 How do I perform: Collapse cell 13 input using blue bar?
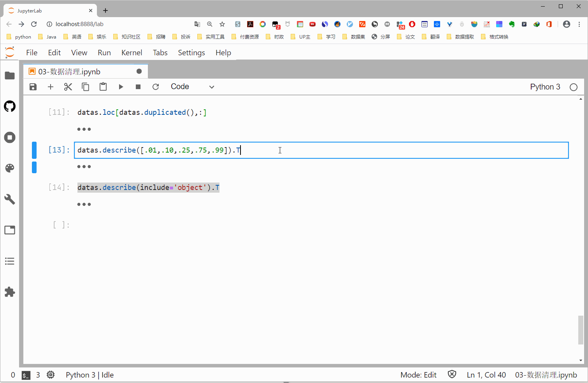point(34,150)
